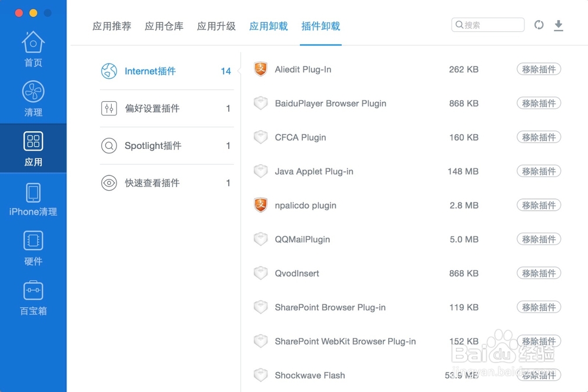This screenshot has height=392, width=588.
Task: Switch to the 应用推荐 tab
Action: tap(112, 26)
